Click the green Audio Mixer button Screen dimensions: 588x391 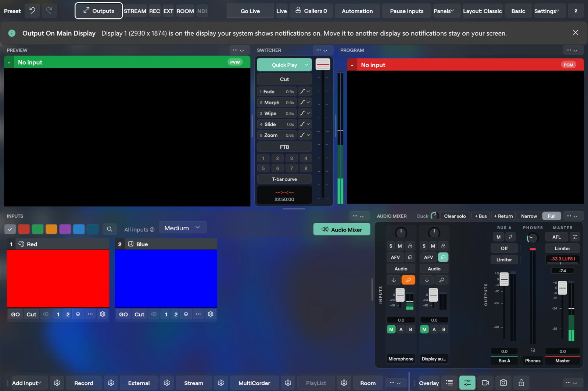coord(342,229)
